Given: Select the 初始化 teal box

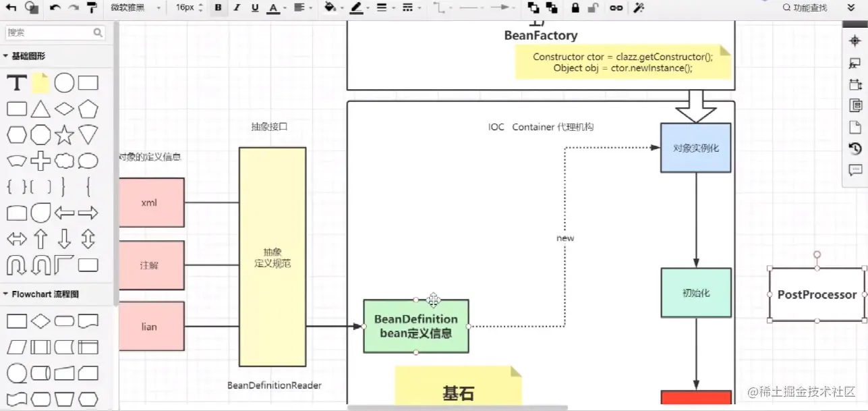Looking at the screenshot, I should (x=696, y=293).
